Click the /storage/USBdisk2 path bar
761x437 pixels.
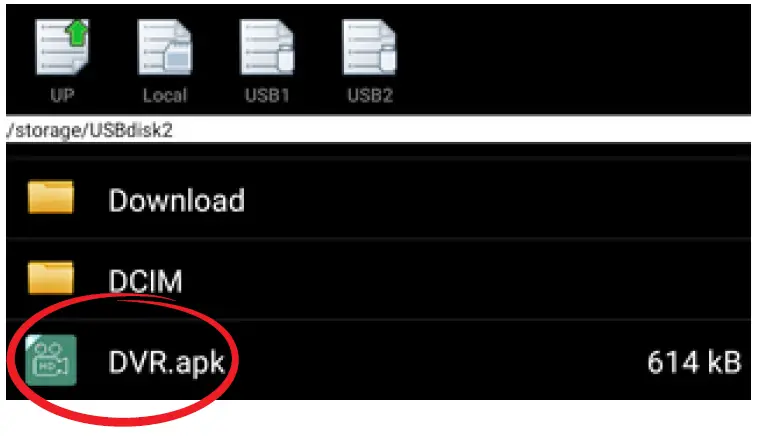pyautogui.click(x=379, y=130)
